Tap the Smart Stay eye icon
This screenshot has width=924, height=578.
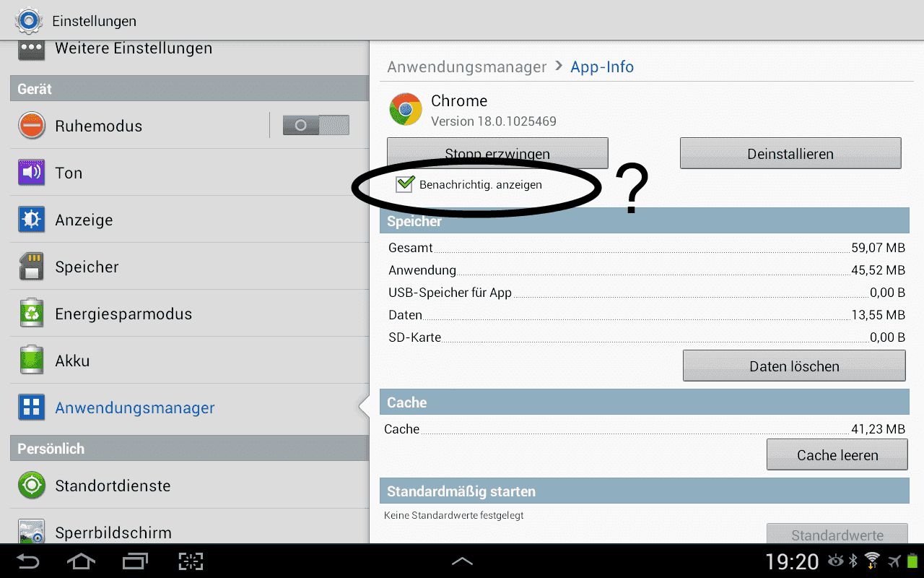[x=836, y=561]
